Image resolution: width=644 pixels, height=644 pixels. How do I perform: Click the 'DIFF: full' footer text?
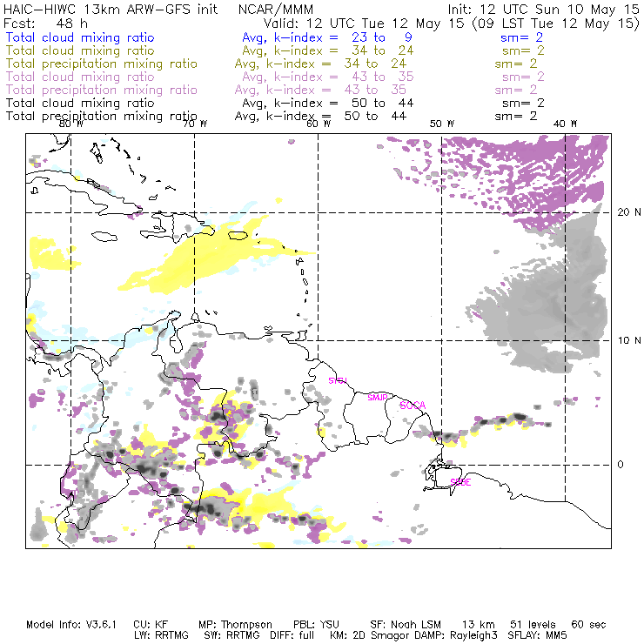click(292, 635)
